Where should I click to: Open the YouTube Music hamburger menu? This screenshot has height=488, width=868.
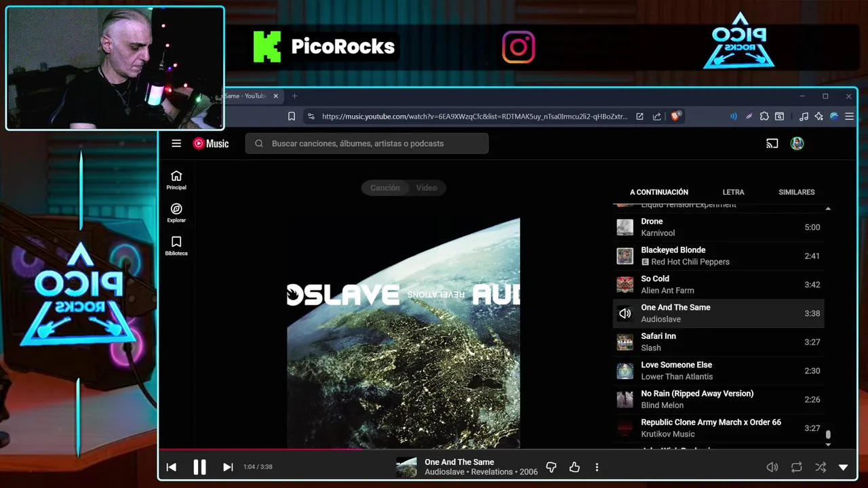tap(176, 143)
